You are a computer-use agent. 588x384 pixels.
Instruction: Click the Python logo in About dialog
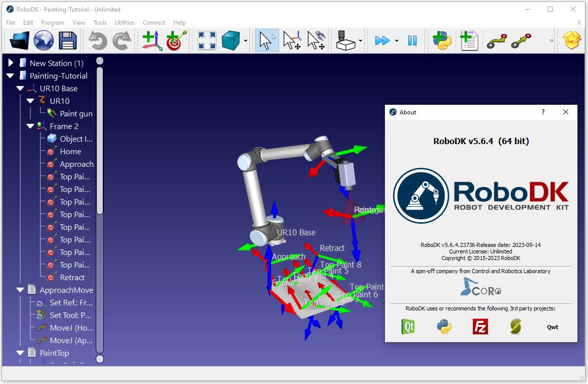click(x=444, y=327)
